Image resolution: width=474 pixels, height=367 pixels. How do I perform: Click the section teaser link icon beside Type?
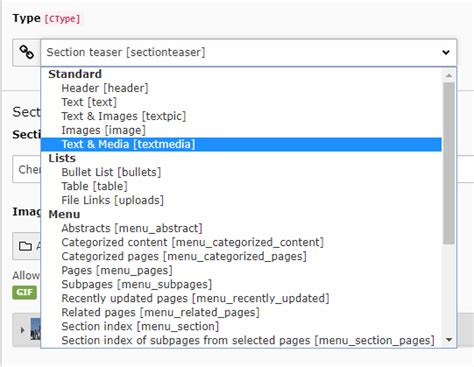27,52
